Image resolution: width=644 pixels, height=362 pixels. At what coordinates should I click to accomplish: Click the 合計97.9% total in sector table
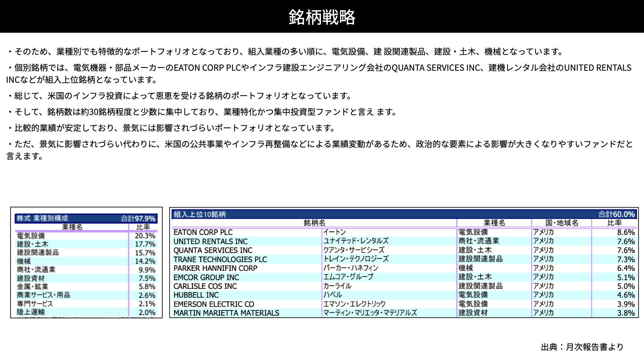(x=138, y=219)
